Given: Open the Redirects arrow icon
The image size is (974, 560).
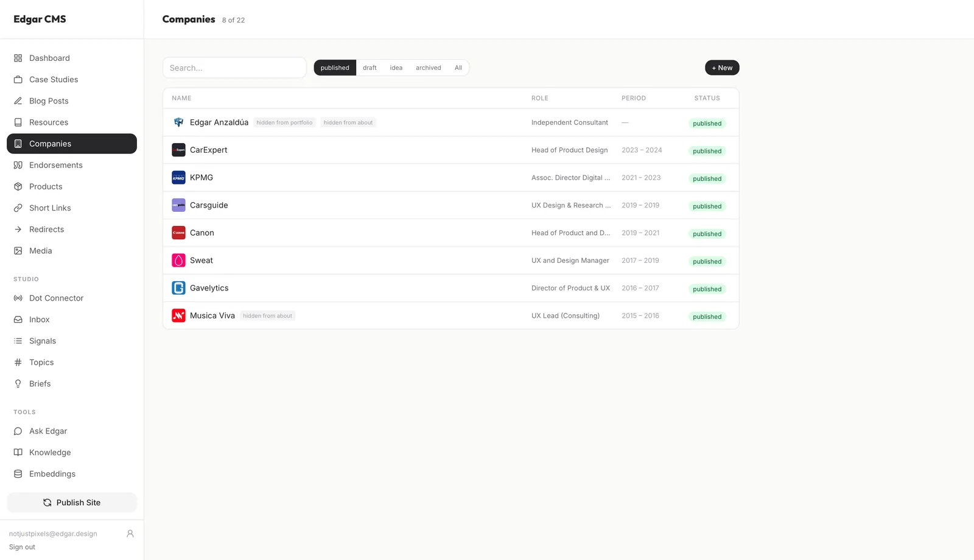Looking at the screenshot, I should (x=18, y=229).
